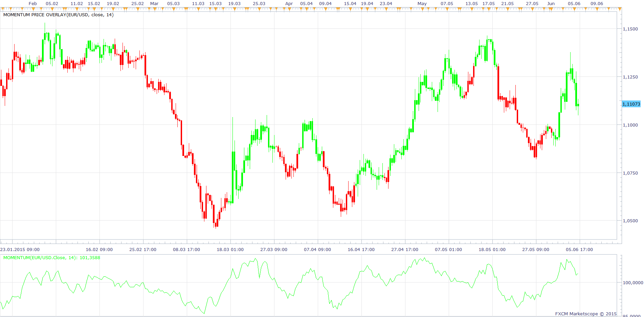Click the 23.01.2015 09:00 date label
This screenshot has height=317, width=644.
coord(20,250)
